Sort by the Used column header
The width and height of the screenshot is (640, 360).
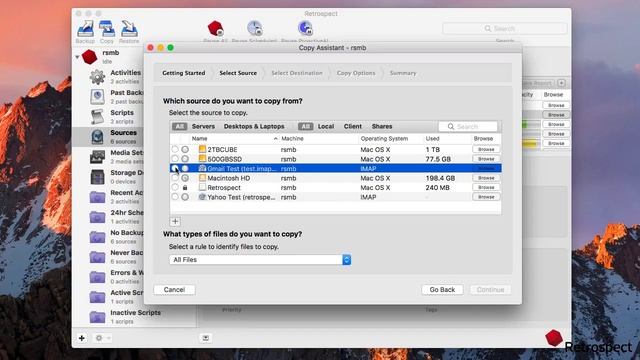point(433,139)
